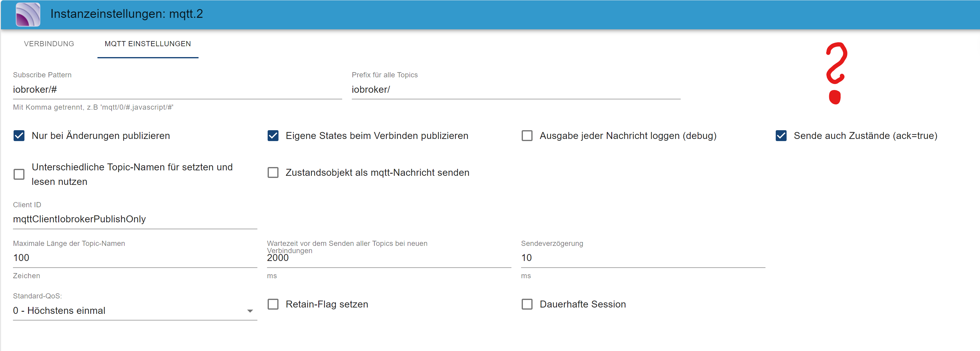The height and width of the screenshot is (351, 980).
Task: Check Unterschiedliche Topic-Namen für setzen und lesen
Action: (19, 174)
